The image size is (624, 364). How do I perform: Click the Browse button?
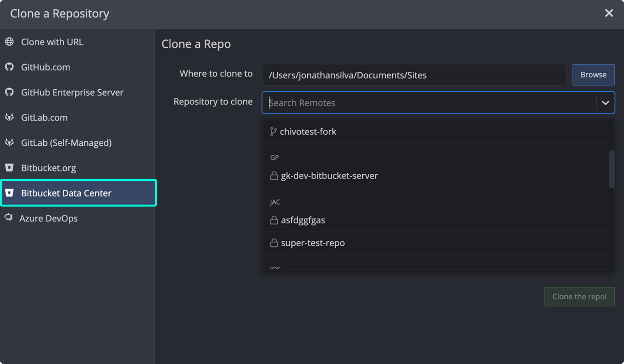[593, 74]
